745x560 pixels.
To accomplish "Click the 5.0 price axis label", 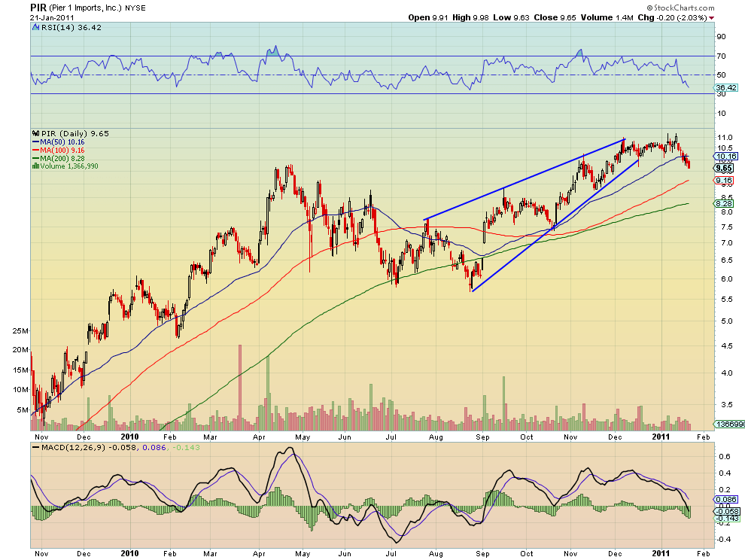I will click(726, 321).
